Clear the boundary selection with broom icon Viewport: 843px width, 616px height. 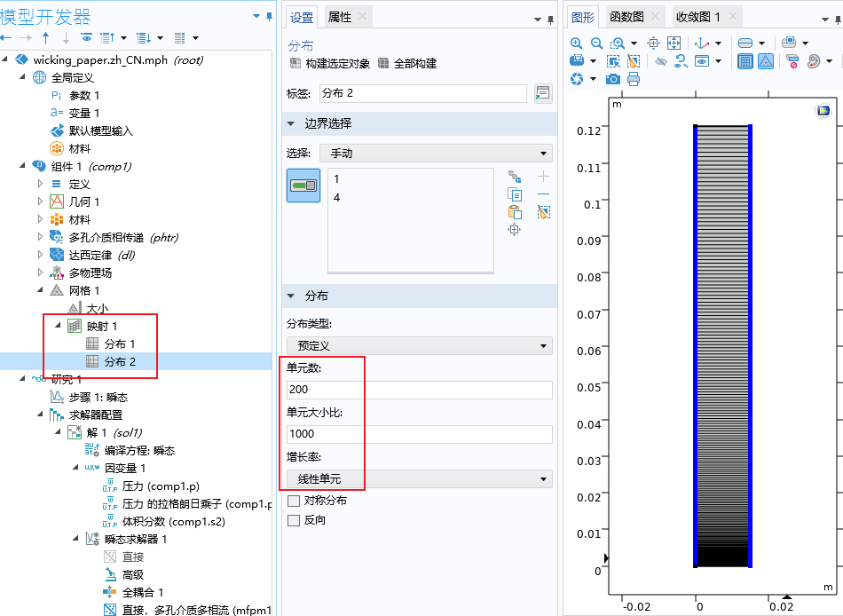pyautogui.click(x=544, y=212)
